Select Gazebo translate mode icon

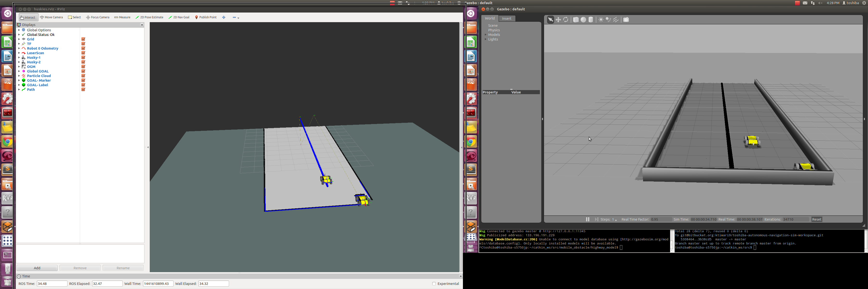point(558,20)
